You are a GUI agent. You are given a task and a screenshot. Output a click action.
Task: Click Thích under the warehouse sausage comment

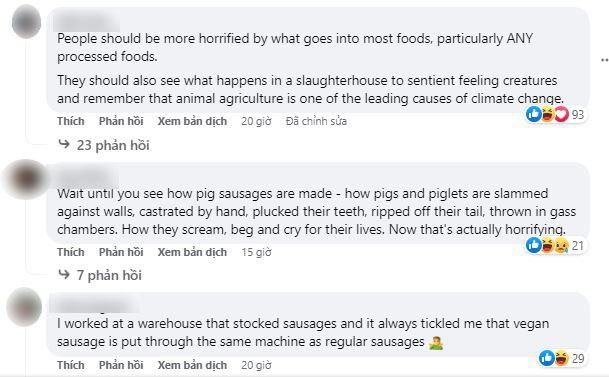pyautogui.click(x=71, y=365)
